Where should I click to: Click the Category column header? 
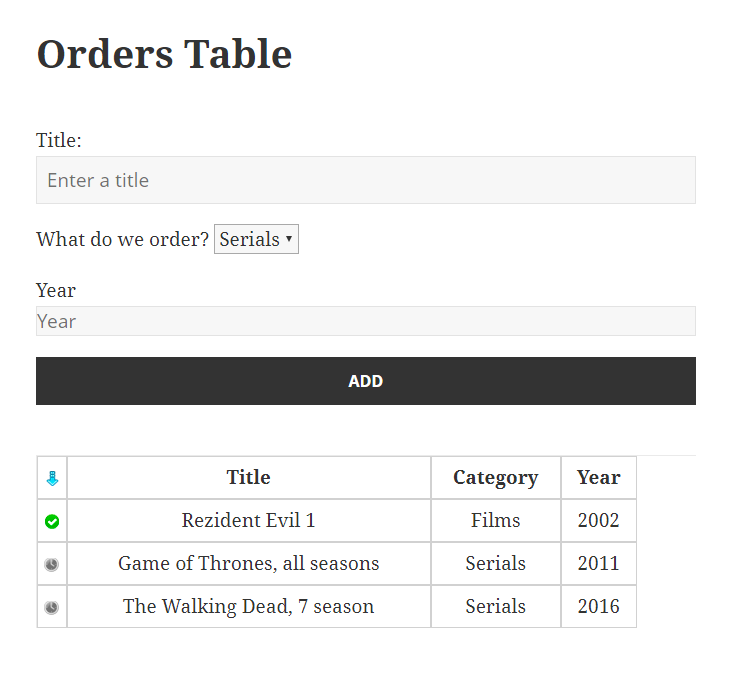(496, 478)
